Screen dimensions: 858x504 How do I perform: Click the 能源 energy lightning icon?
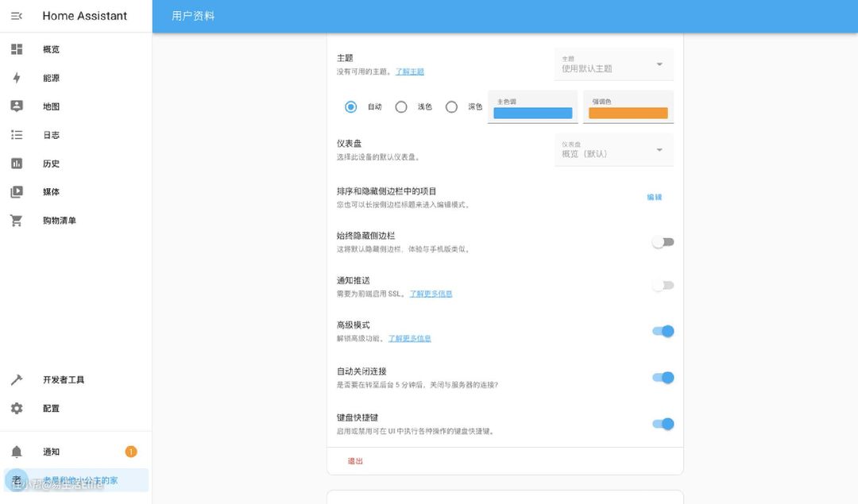coord(17,78)
